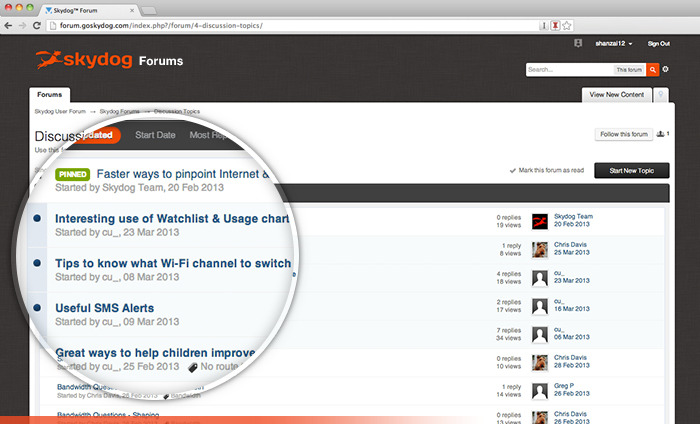Click the Skydog logo
700x424 pixels.
click(84, 59)
